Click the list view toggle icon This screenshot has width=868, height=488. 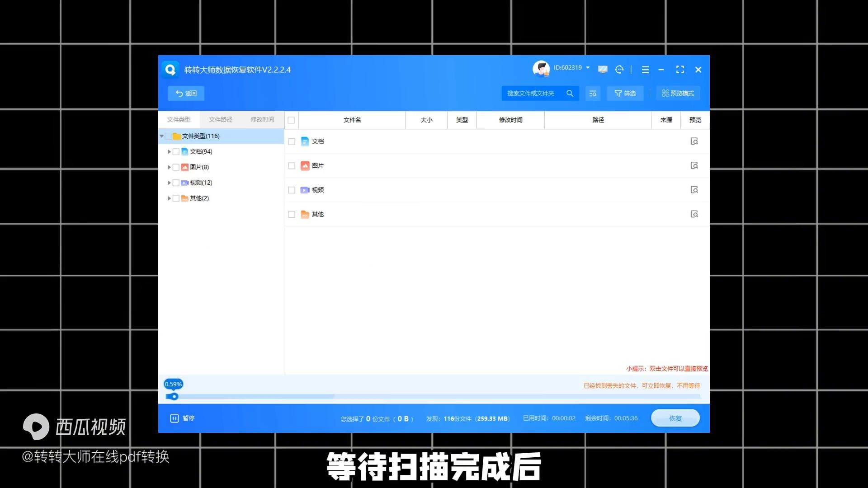point(593,94)
